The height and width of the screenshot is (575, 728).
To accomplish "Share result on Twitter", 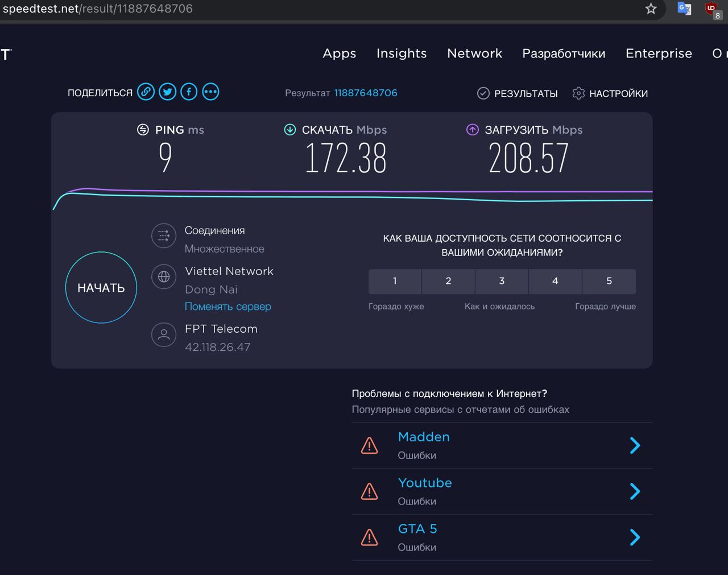I will [x=168, y=92].
